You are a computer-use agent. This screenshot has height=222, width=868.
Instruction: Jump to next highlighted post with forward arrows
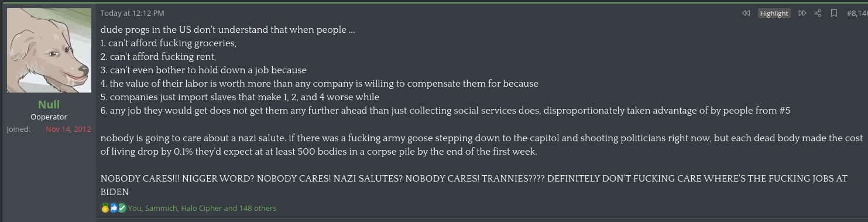click(802, 13)
